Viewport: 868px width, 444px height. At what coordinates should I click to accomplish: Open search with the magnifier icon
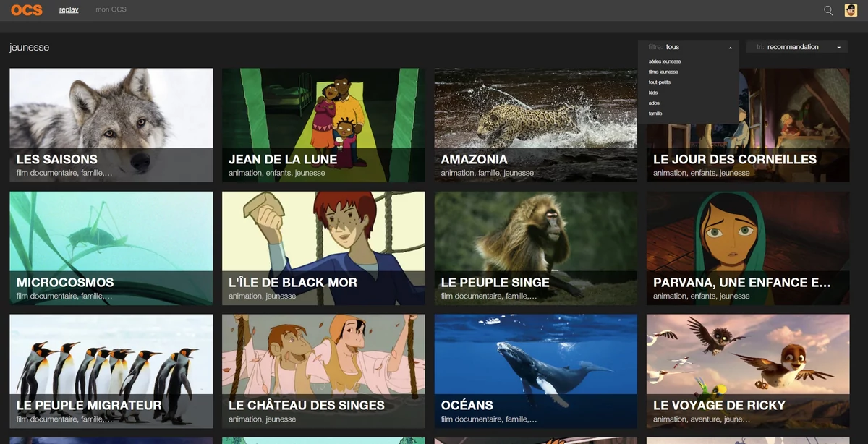point(828,10)
